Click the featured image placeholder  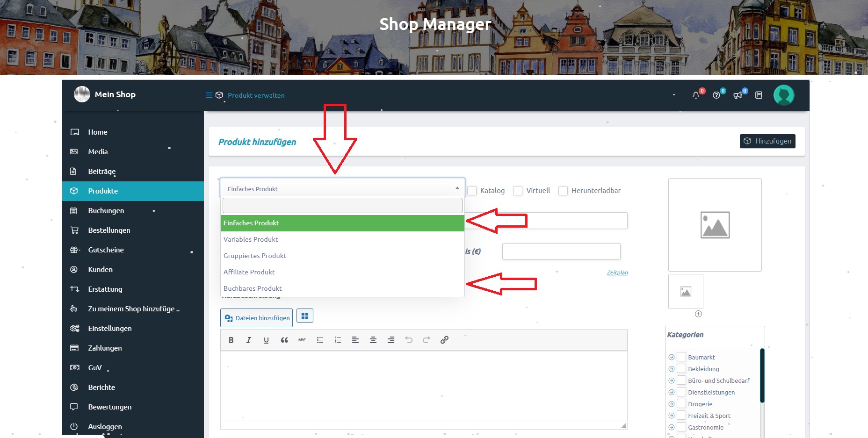[x=715, y=224]
